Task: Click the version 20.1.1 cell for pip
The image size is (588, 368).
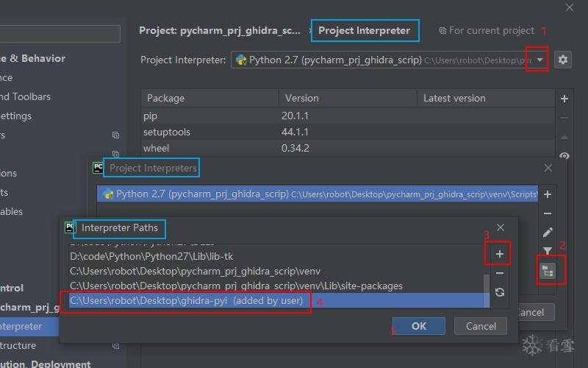Action: pos(295,116)
